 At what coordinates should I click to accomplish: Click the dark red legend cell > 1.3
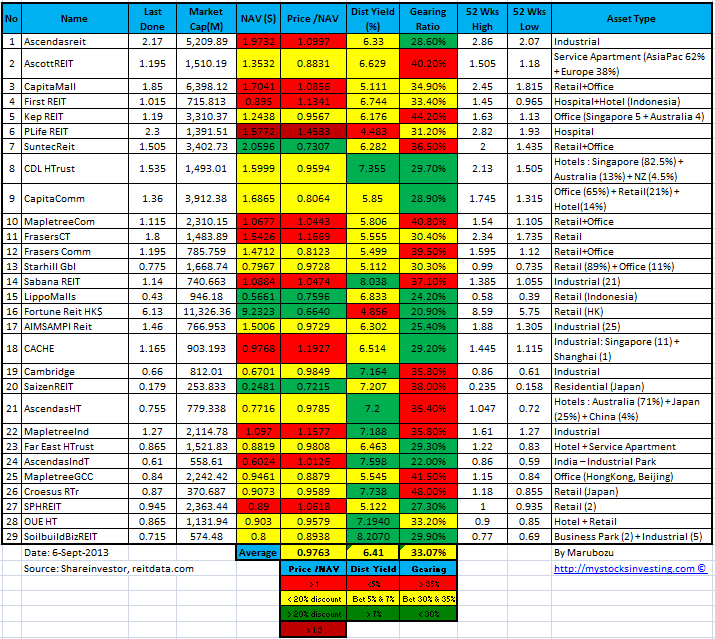(x=313, y=630)
